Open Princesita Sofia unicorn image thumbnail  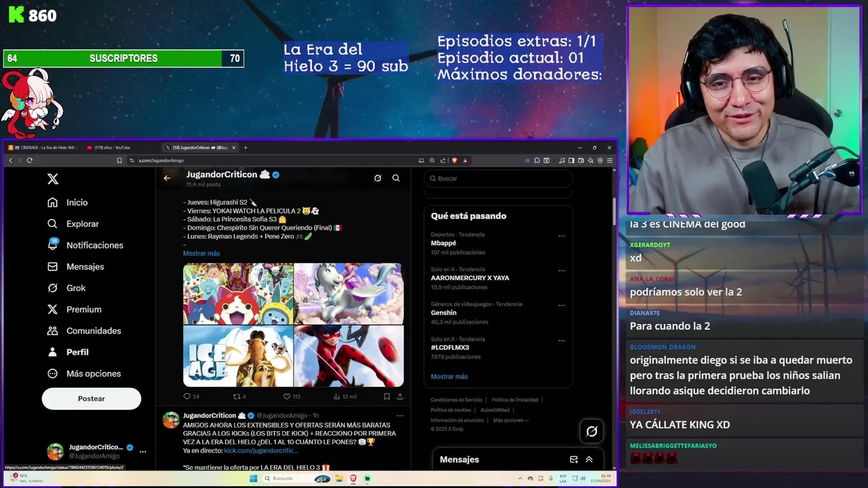349,293
